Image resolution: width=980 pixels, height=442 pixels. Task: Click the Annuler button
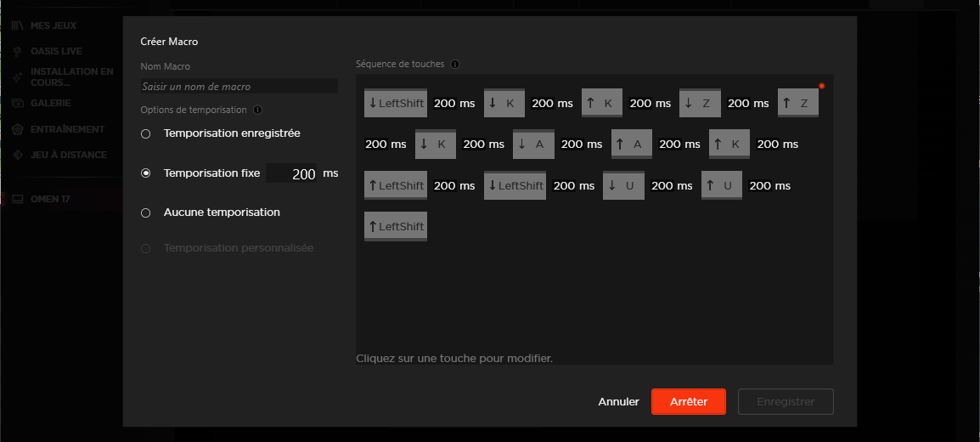(619, 402)
